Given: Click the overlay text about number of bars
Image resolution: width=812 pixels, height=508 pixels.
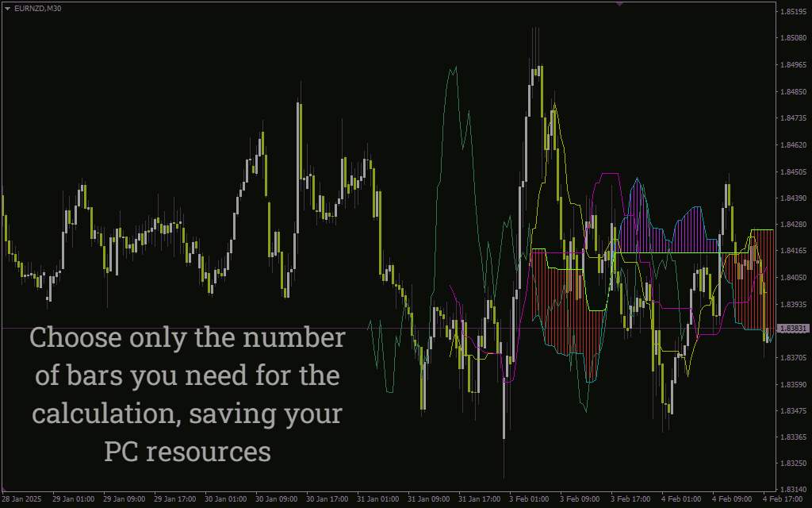Looking at the screenshot, I should tap(187, 394).
